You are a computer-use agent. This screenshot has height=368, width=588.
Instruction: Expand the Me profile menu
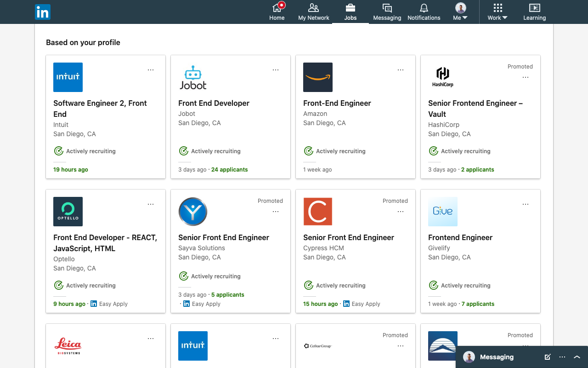460,12
